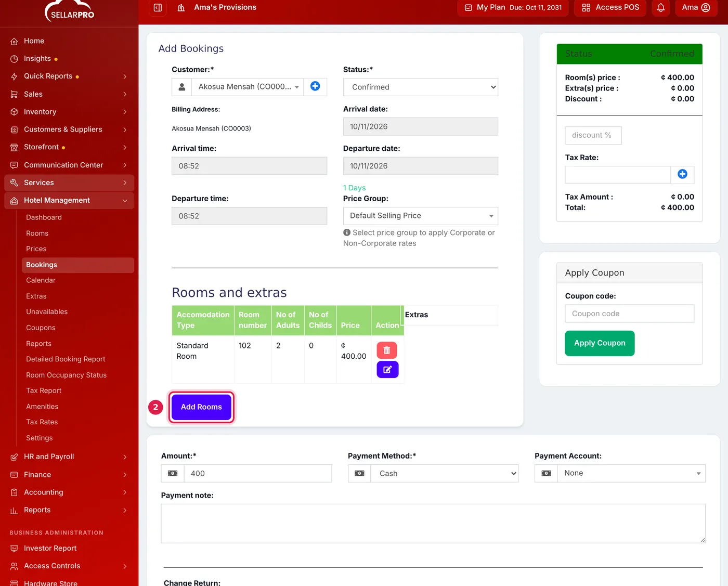Click the Access POS button
Image resolution: width=728 pixels, height=586 pixels.
pyautogui.click(x=610, y=8)
